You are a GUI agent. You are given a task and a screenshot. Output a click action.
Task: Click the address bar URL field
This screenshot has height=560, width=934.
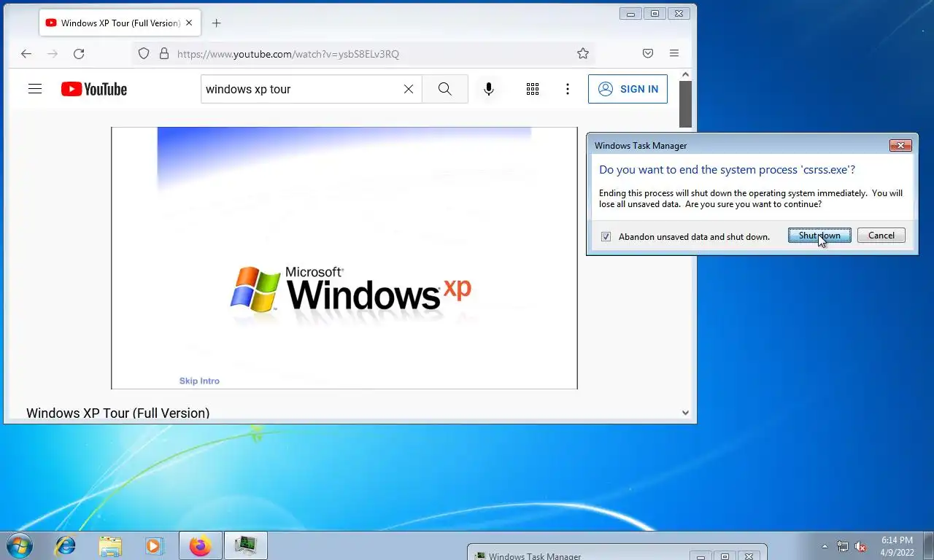(x=365, y=53)
